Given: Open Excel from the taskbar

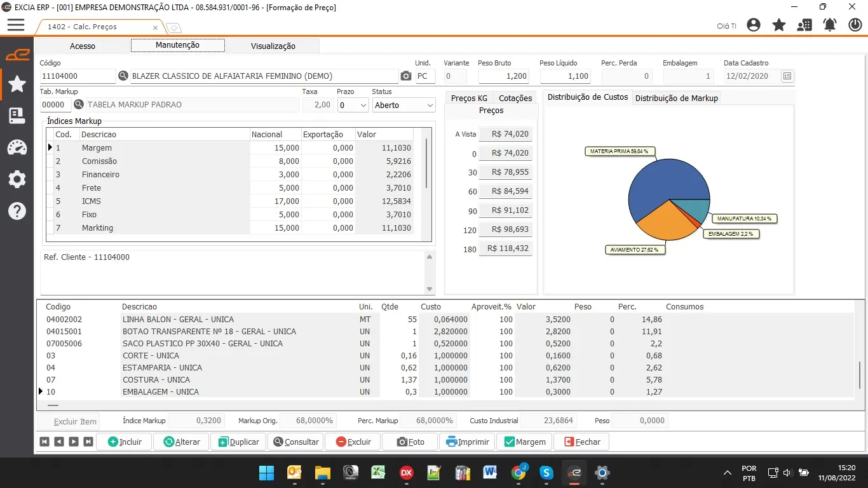Looking at the screenshot, I should pos(379,473).
